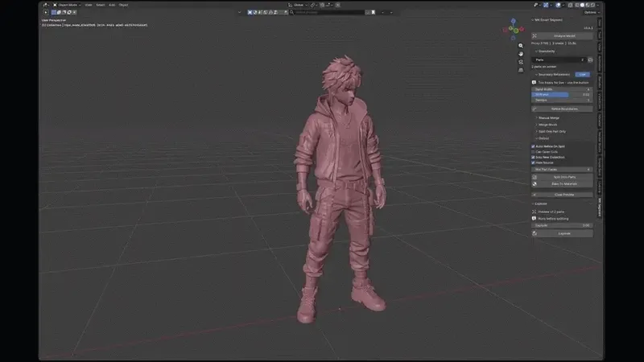The height and width of the screenshot is (362, 644).
Task: Open the Options dropdown
Action: pos(592,12)
